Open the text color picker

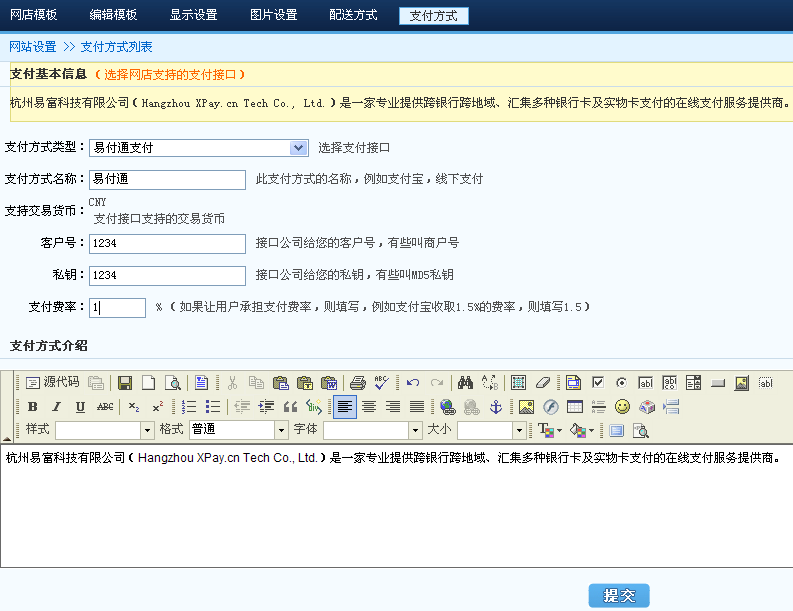(549, 430)
